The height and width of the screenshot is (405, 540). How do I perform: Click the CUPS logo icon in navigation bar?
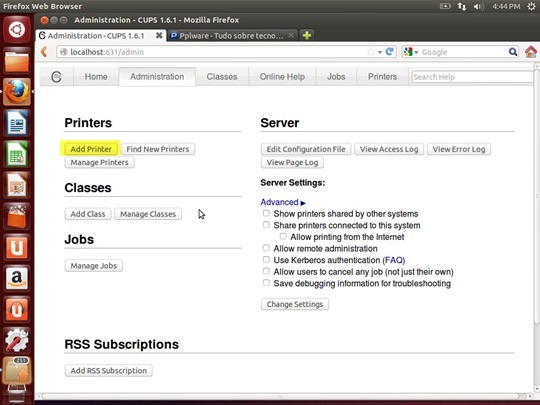[x=56, y=76]
